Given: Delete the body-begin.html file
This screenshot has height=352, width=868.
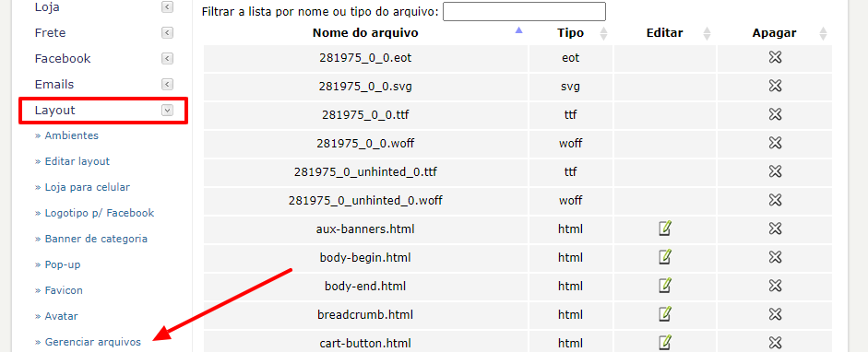Looking at the screenshot, I should (x=775, y=257).
